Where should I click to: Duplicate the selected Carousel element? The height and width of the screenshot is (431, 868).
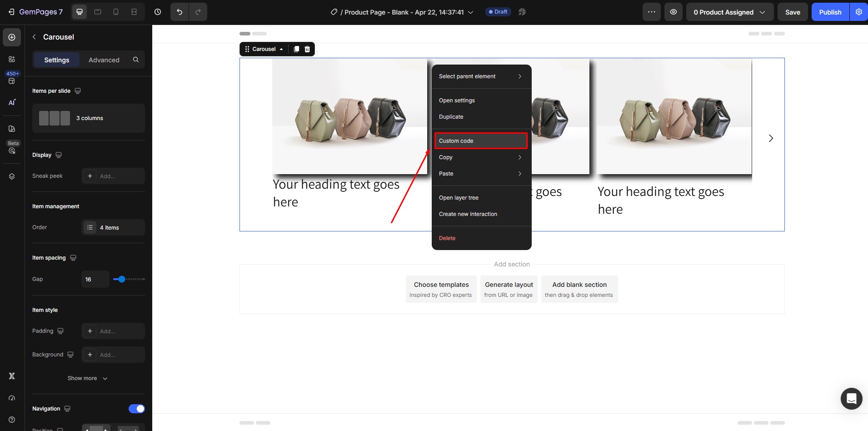pyautogui.click(x=295, y=49)
